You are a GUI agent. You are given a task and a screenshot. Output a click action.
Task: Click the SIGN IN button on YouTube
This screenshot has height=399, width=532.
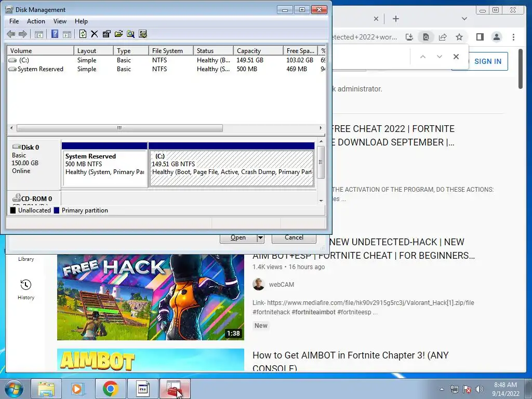pyautogui.click(x=487, y=61)
